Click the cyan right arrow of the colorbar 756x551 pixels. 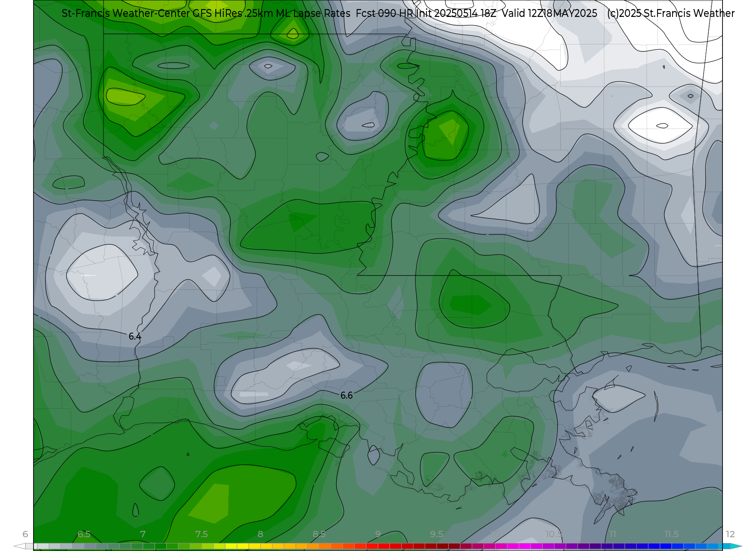point(736,546)
